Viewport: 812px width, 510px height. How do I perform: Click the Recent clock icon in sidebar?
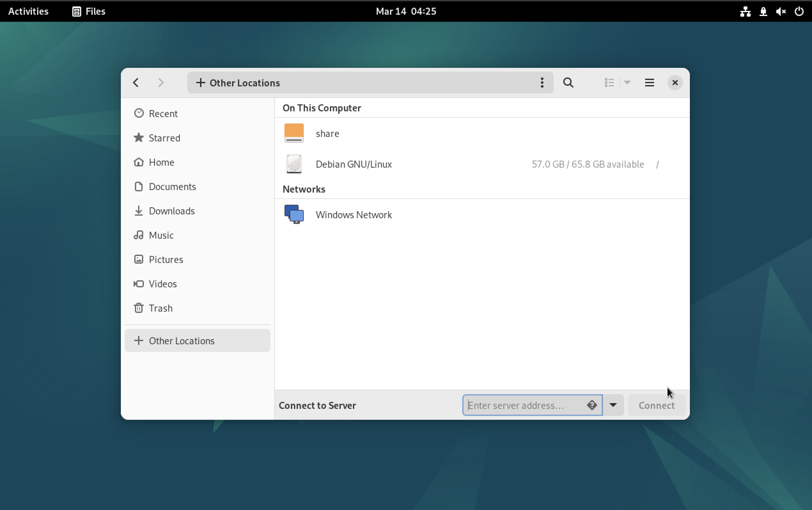pyautogui.click(x=138, y=113)
